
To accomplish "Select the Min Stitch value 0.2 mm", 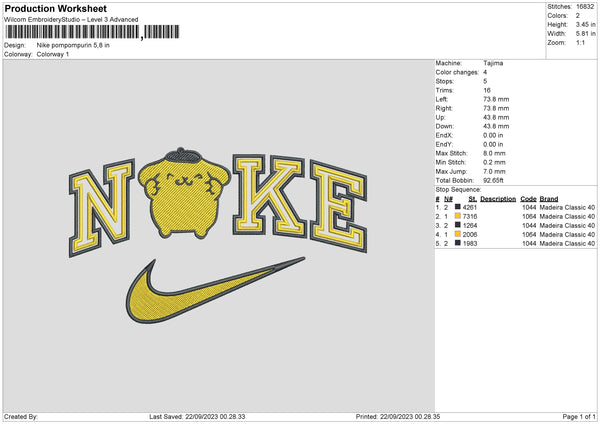I will [x=494, y=162].
